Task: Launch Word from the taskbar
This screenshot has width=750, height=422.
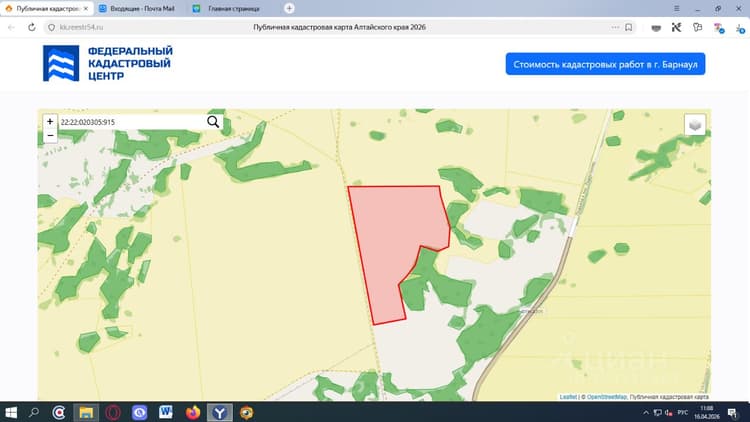Action: [x=166, y=412]
